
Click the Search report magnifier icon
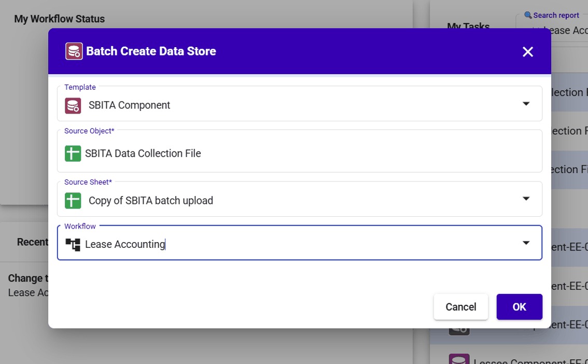(x=528, y=15)
